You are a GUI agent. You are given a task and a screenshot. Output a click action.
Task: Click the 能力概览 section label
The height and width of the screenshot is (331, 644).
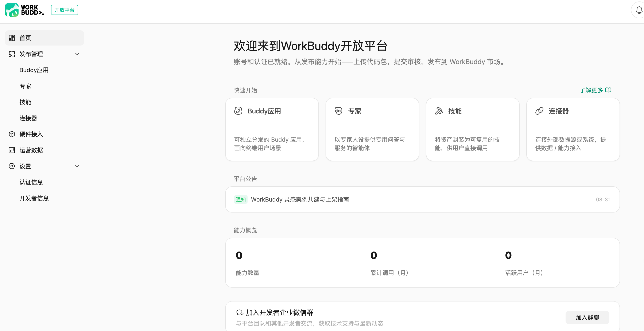click(245, 230)
